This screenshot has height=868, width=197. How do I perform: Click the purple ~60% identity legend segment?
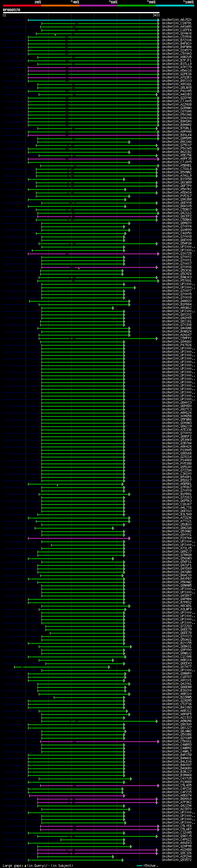click(99, 6)
